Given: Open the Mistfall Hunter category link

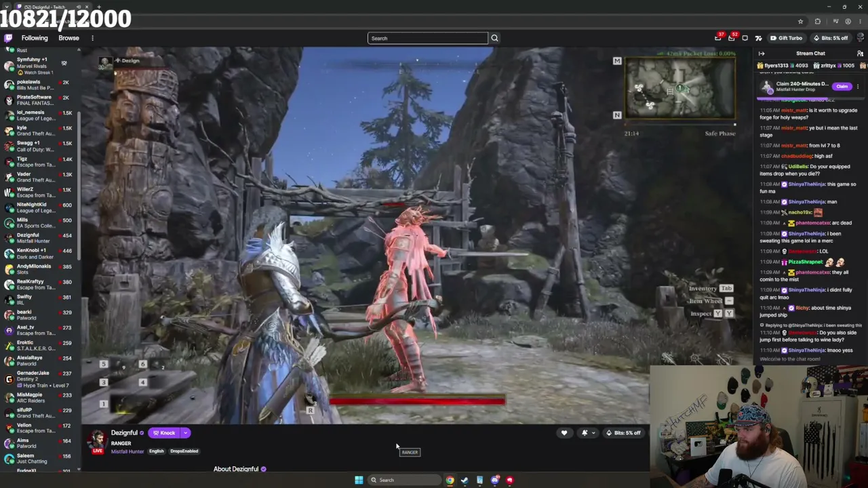Looking at the screenshot, I should 127,451.
